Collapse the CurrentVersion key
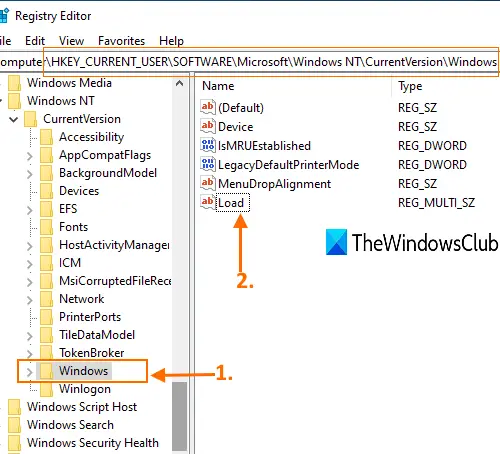The width and height of the screenshot is (500, 454). (x=14, y=119)
